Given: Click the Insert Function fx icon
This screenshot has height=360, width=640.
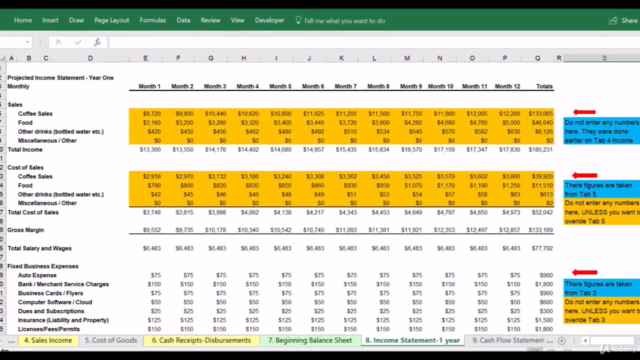Looking at the screenshot, I should pos(97,42).
